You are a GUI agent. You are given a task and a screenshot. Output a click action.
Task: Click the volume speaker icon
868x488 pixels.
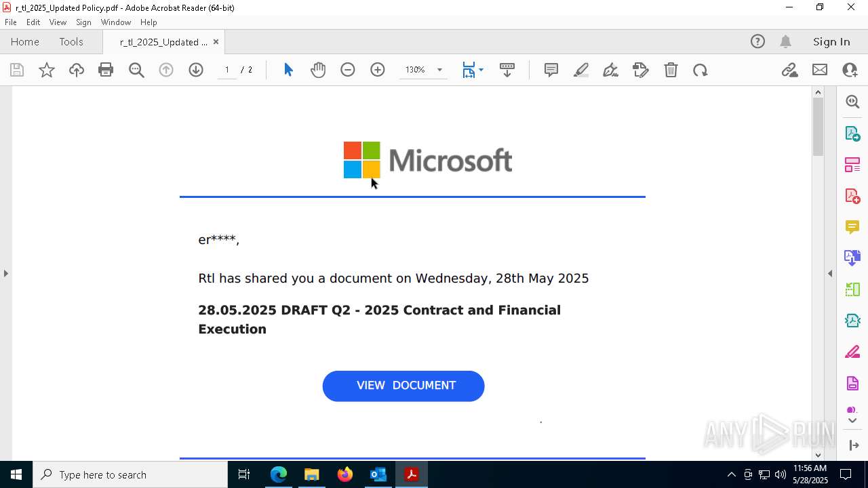[x=781, y=474]
